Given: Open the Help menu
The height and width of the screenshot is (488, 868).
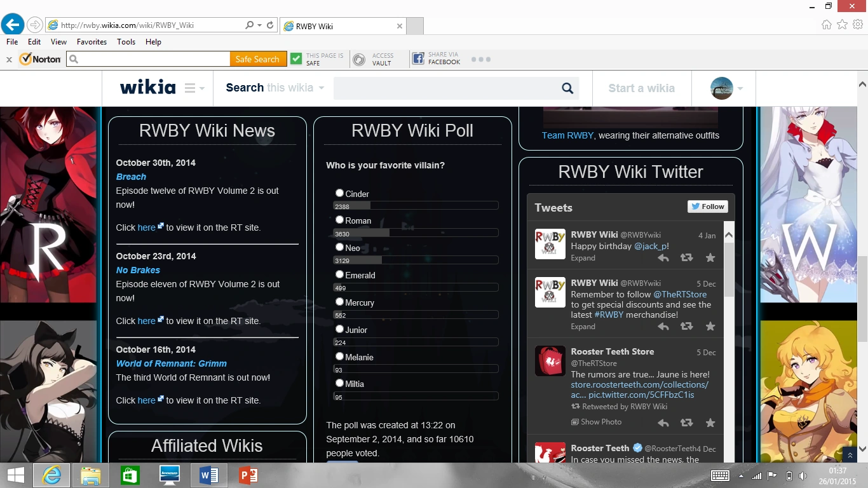Looking at the screenshot, I should [x=153, y=42].
